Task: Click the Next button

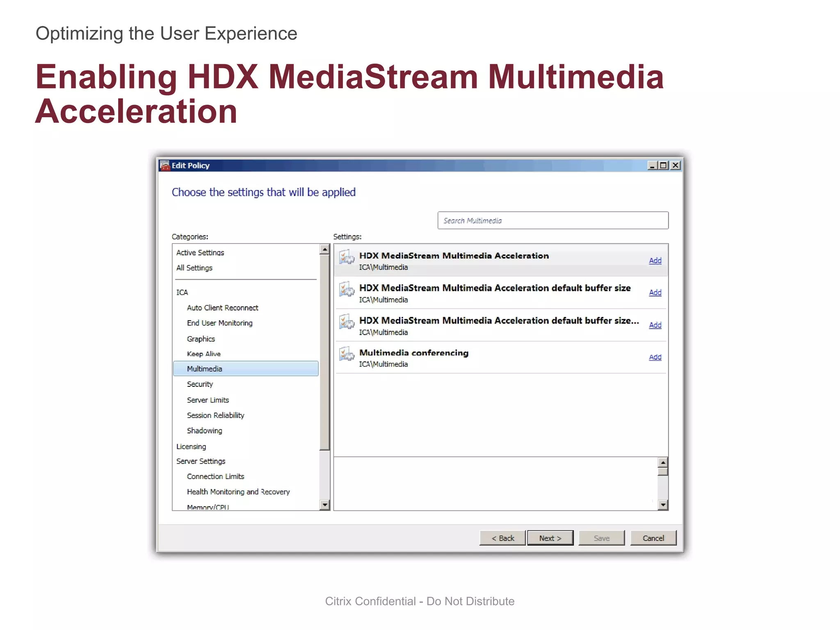Action: click(x=550, y=538)
